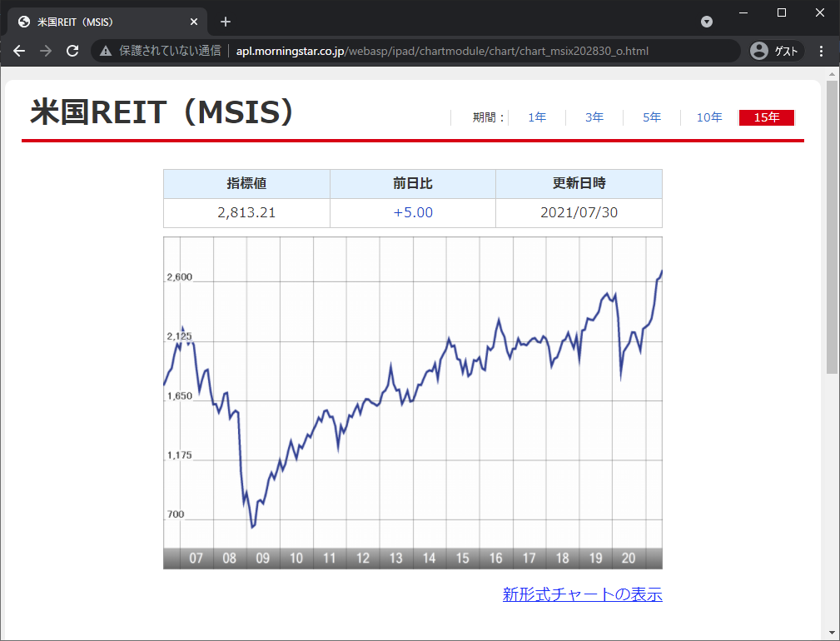Open the ゲスト profile button

[776, 51]
